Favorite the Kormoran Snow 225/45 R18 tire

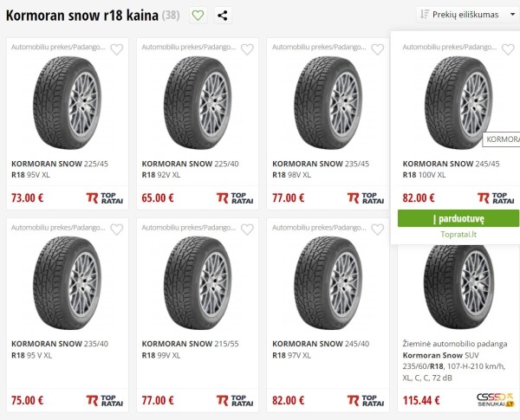click(116, 49)
